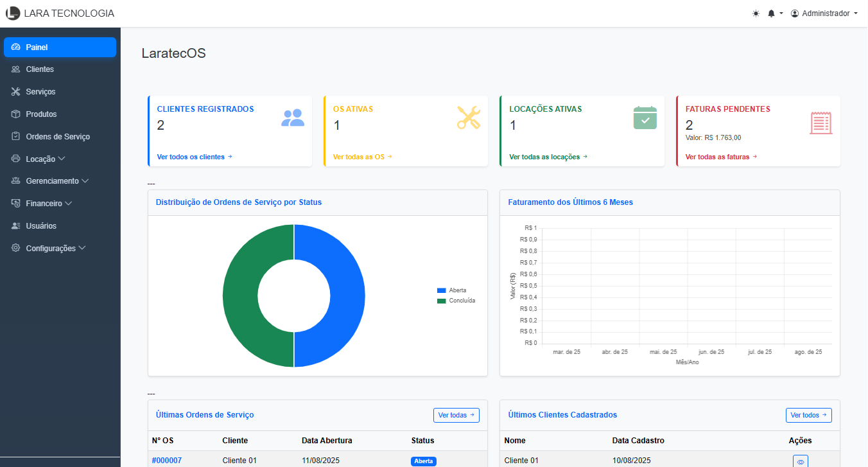Click the receipt icon on Faturas Pendentes card
This screenshot has width=868, height=467.
(820, 122)
